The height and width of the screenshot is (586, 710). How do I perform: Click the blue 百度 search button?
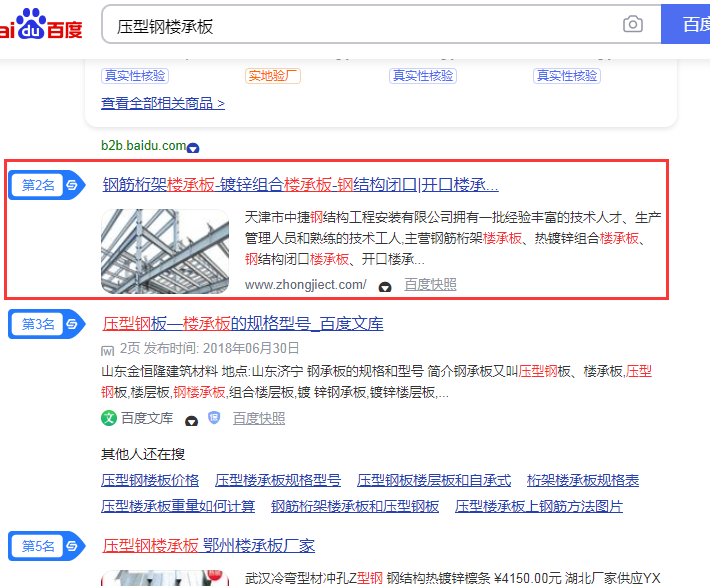686,24
